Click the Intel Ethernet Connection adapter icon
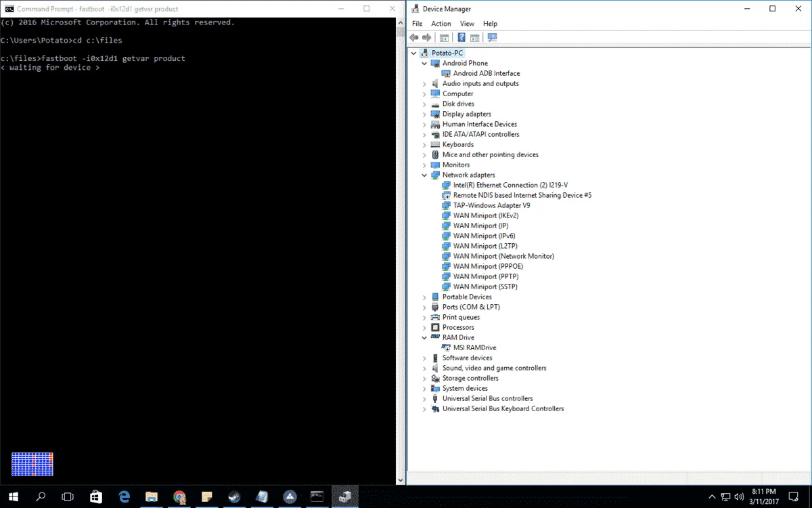 [x=446, y=185]
